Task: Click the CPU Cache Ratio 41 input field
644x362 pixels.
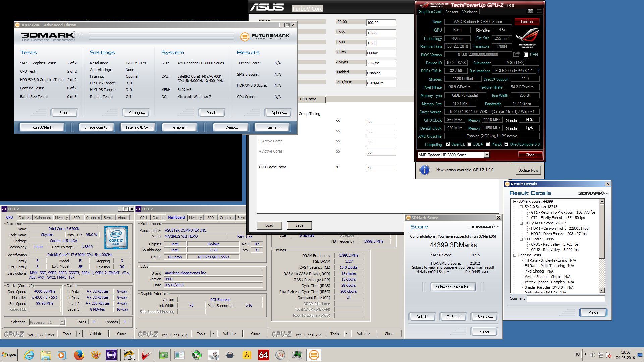Action: (381, 168)
